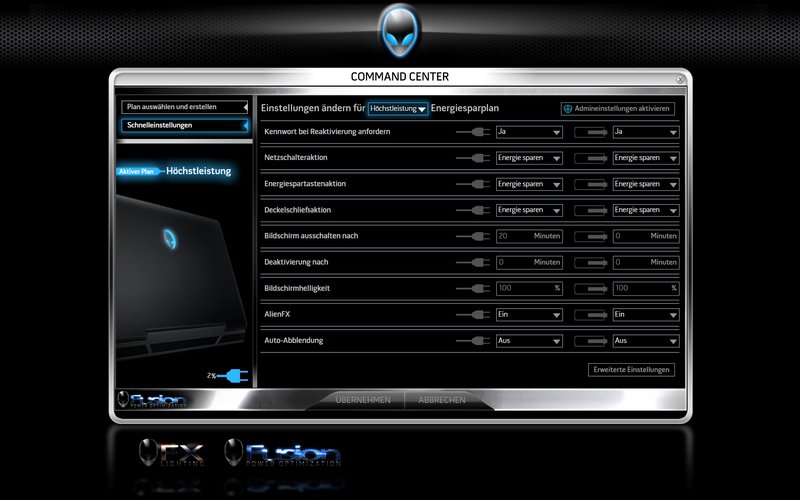
Task: Click the shield icon on Admineinstellungen button
Action: coord(568,109)
